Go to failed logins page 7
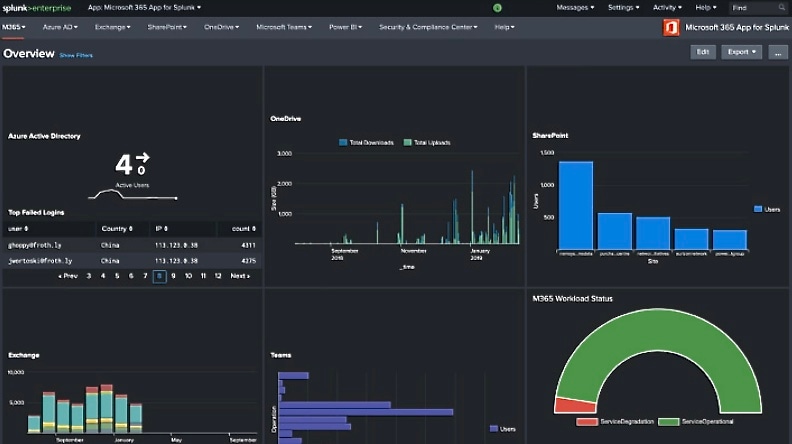This screenshot has height=444, width=792. (x=145, y=276)
